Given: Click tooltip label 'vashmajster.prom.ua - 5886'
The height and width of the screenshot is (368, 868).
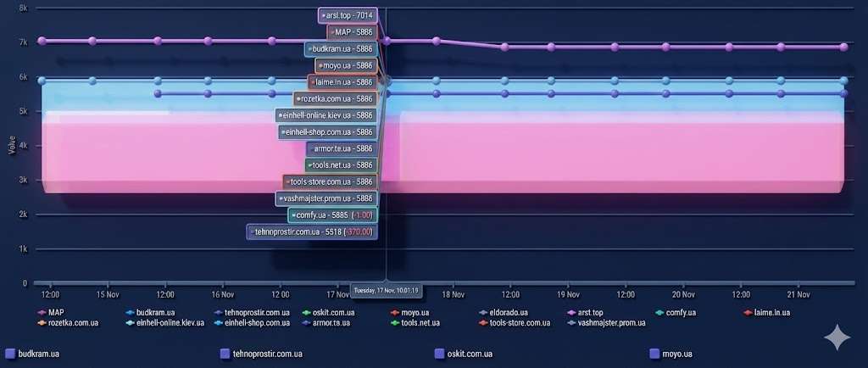Looking at the screenshot, I should pyautogui.click(x=326, y=198).
